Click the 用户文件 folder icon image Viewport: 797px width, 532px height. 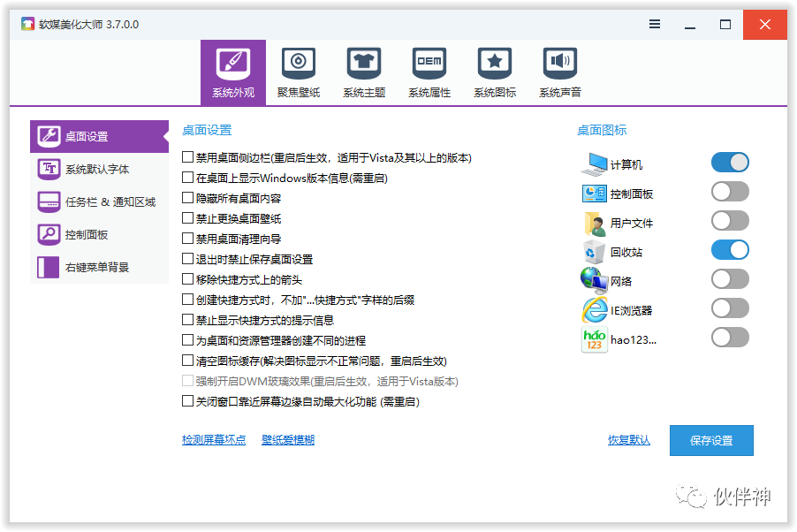tap(595, 224)
